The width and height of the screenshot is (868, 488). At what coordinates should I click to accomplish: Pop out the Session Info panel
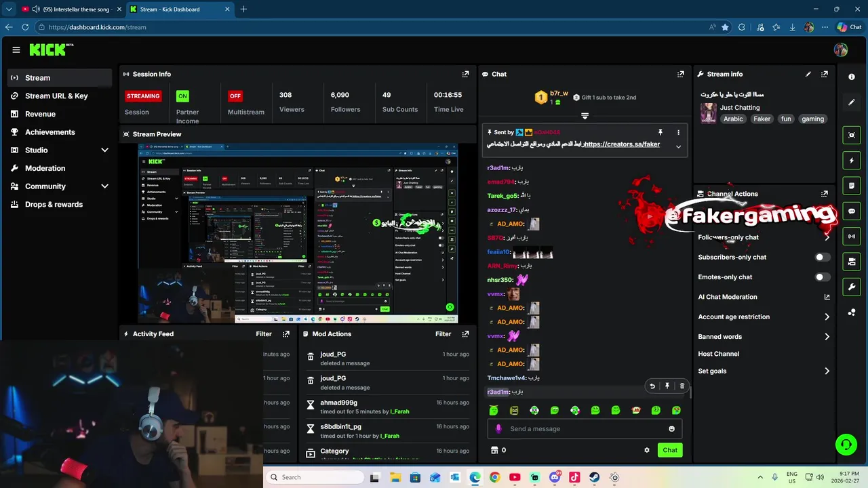pos(465,74)
